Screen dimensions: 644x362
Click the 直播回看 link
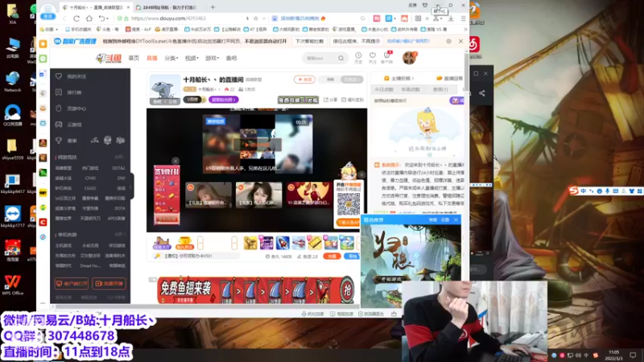[449, 78]
